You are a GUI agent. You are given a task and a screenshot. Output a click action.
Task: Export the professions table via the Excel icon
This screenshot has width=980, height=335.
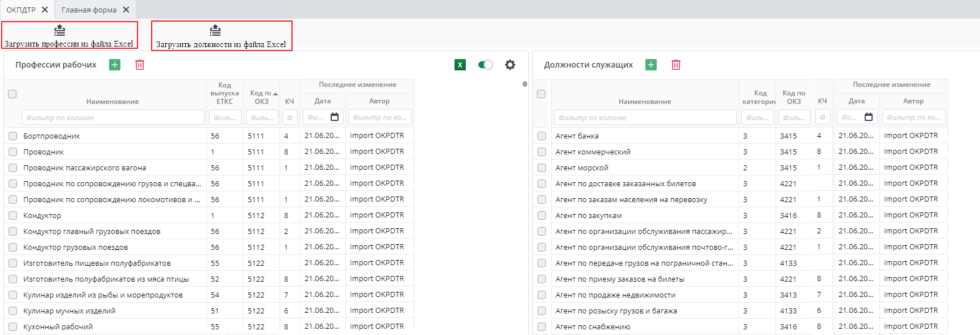tap(460, 65)
